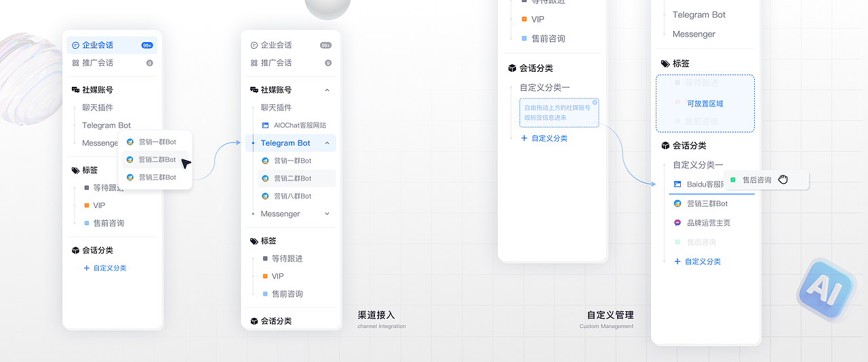868x362 pixels.
Task: Select VIP tag in the drag-hint panel
Action: pos(538,20)
